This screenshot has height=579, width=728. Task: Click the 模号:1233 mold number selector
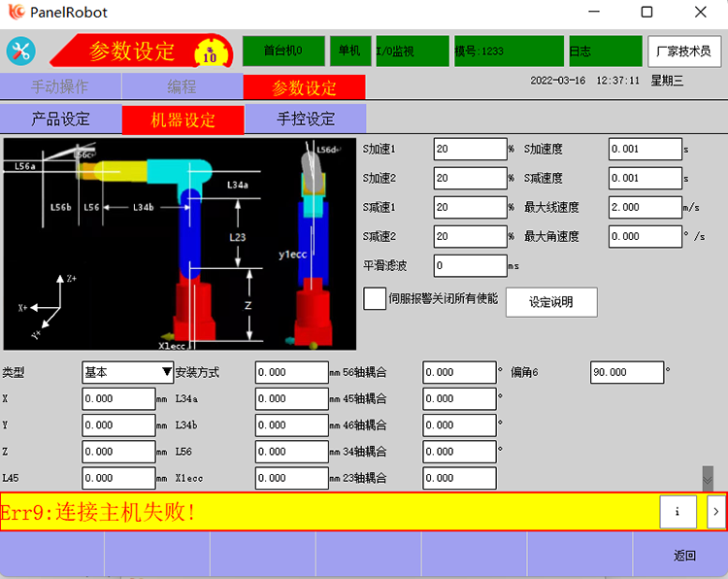coord(507,51)
